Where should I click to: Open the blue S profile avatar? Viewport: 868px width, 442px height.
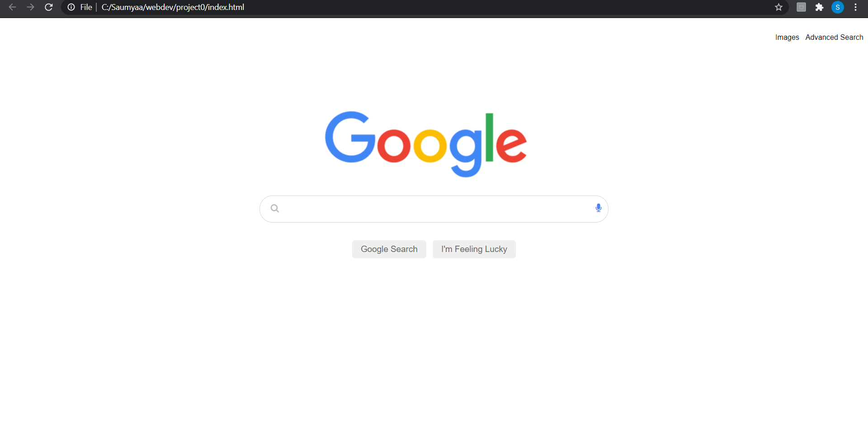click(838, 7)
